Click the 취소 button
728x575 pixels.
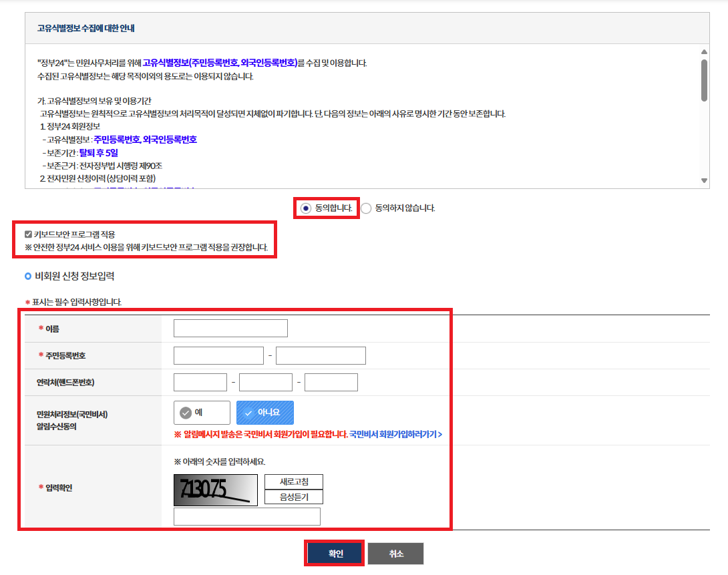(395, 554)
